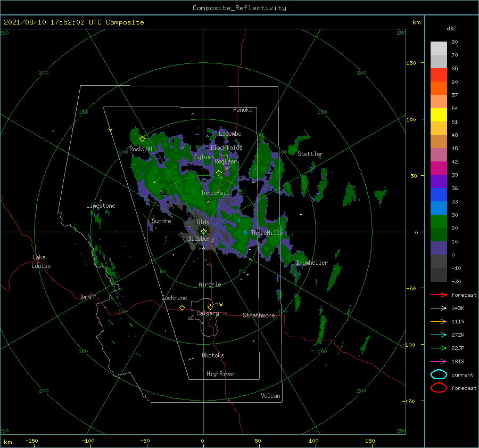Click the cyan 27ZW arrow in legend

pos(439,335)
